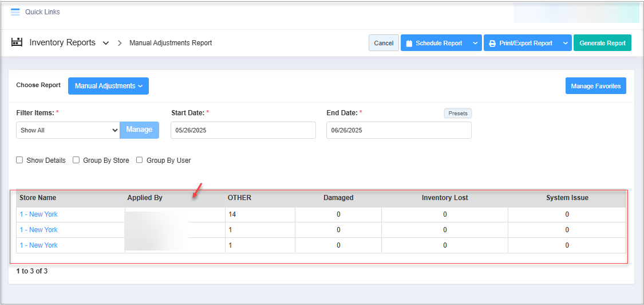
Task: Click the Inventory Reports icon
Action: pyautogui.click(x=17, y=42)
